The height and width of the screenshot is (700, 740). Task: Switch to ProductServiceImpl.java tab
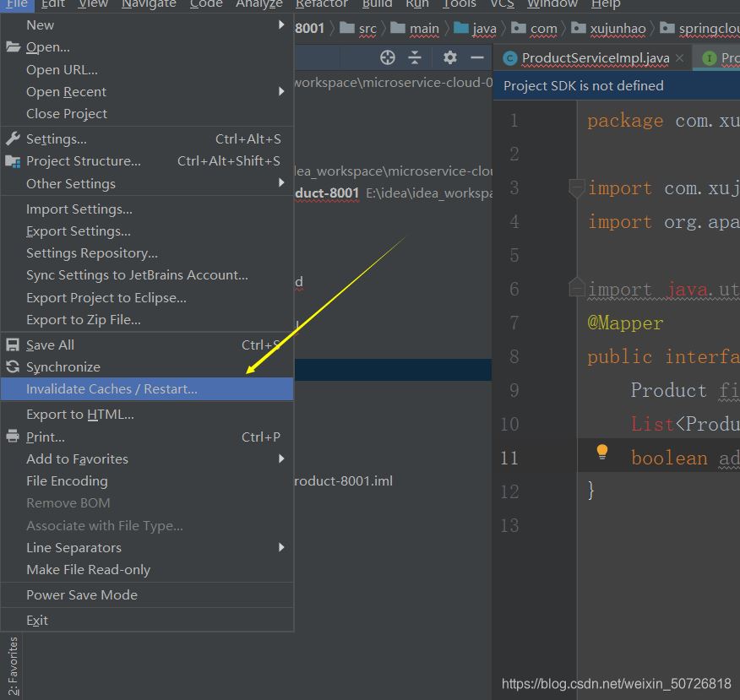pos(592,58)
